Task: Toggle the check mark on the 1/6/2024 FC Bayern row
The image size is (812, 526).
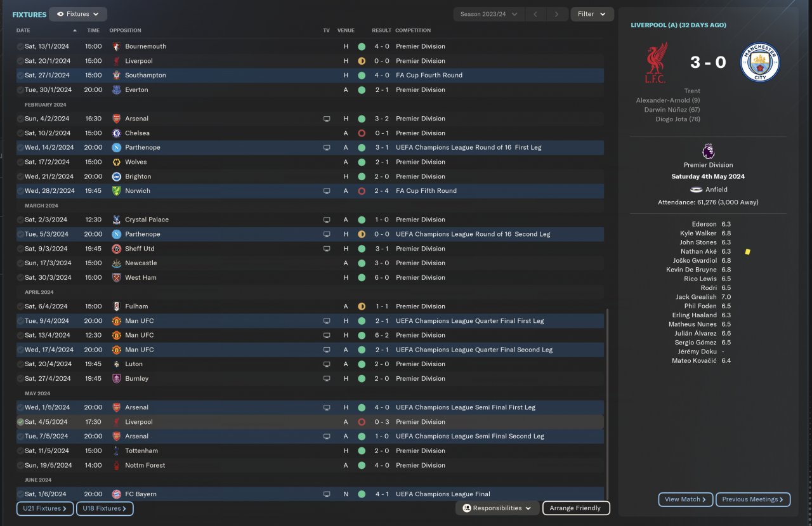Action: coord(20,494)
